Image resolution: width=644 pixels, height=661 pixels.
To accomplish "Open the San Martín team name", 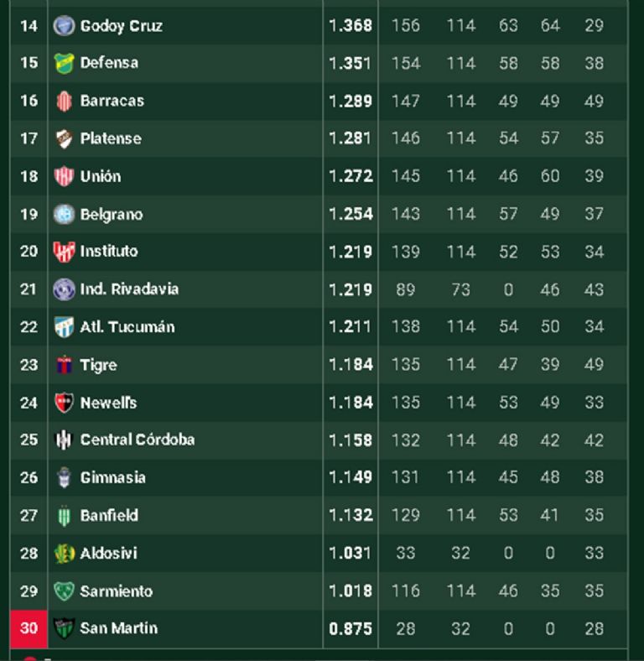I will coord(118,628).
